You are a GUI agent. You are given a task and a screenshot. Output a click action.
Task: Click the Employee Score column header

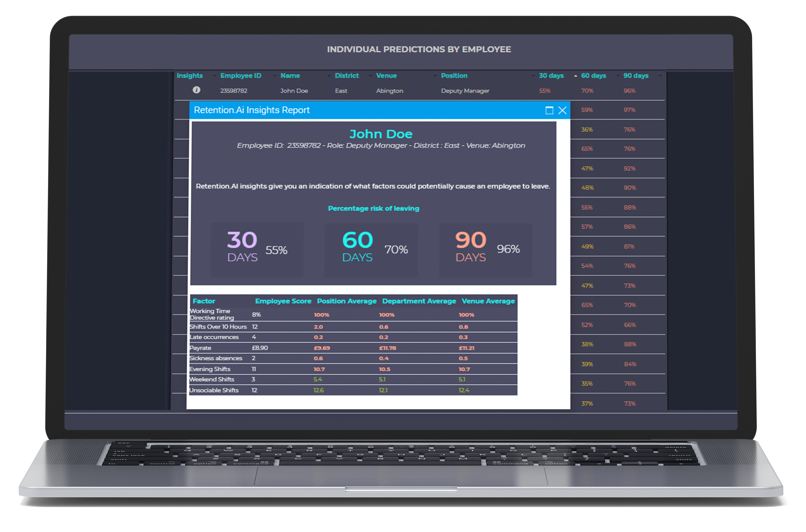pos(283,301)
